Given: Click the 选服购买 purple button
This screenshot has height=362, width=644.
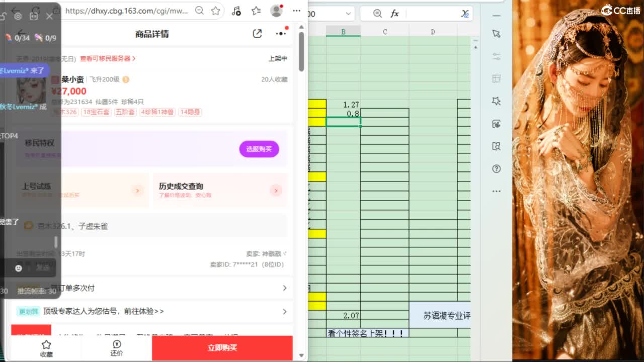Looking at the screenshot, I should (x=259, y=149).
